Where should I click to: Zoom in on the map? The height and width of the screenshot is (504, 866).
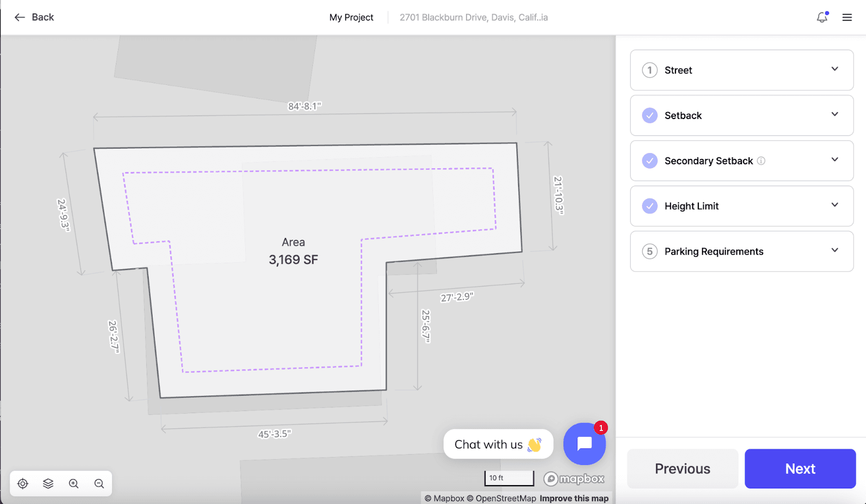[74, 483]
